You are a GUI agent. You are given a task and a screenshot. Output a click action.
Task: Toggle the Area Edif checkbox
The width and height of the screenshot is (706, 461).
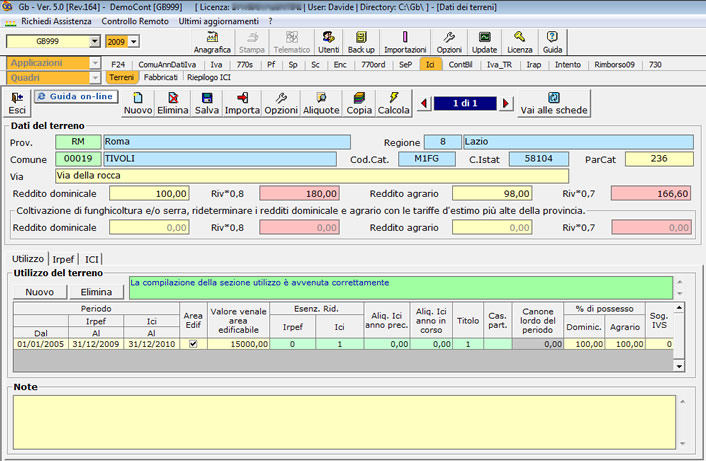pyautogui.click(x=193, y=343)
